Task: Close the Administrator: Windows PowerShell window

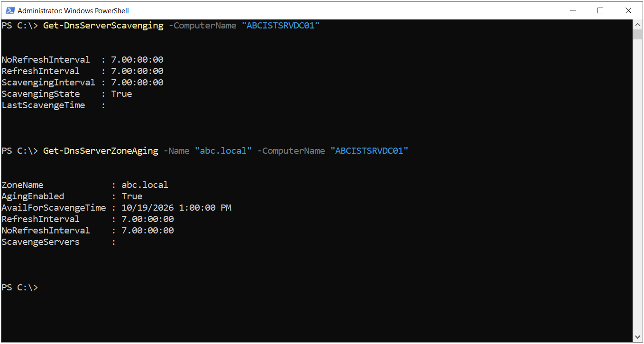Action: (x=629, y=10)
